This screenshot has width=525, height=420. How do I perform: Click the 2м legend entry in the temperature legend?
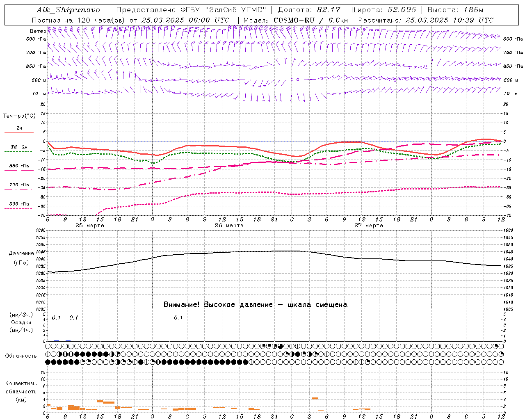[x=19, y=128]
